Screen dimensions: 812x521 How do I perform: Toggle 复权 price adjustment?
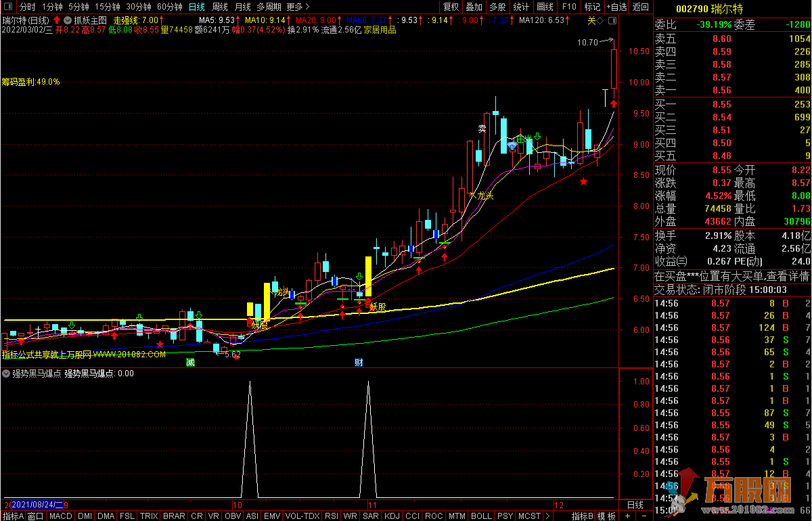(451, 7)
